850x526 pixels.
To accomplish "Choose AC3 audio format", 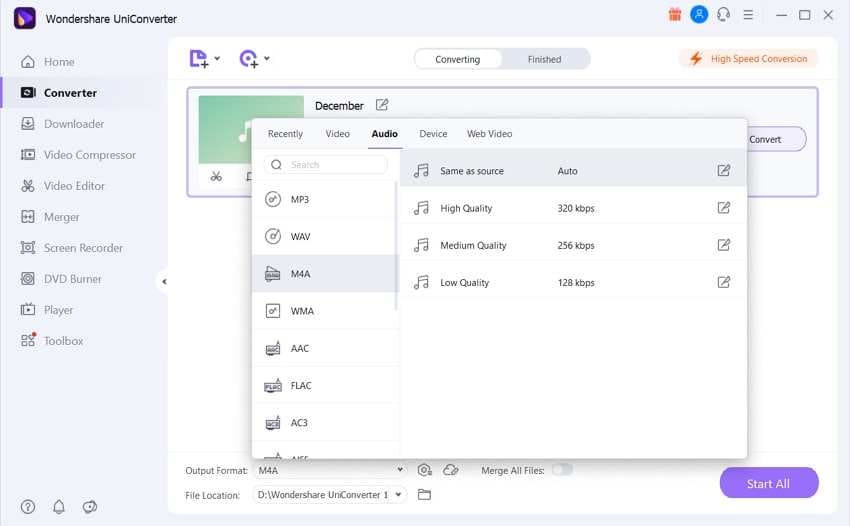I will (x=325, y=422).
